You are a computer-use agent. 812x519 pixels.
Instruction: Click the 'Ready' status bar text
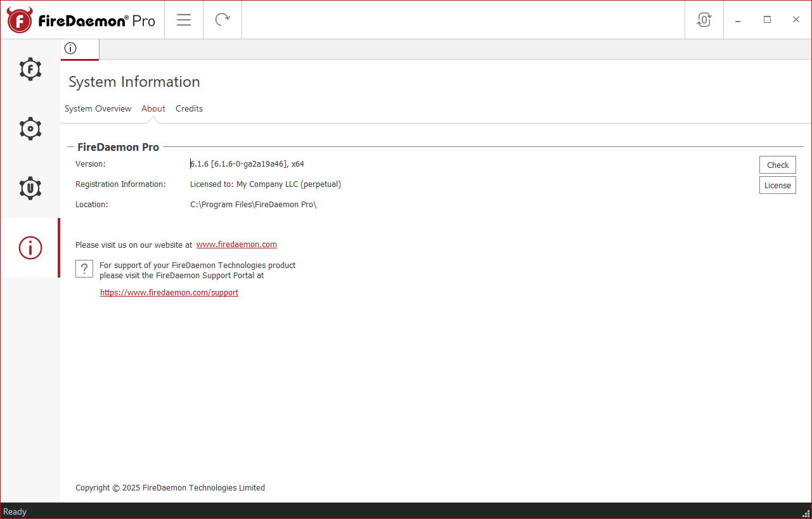click(x=15, y=511)
